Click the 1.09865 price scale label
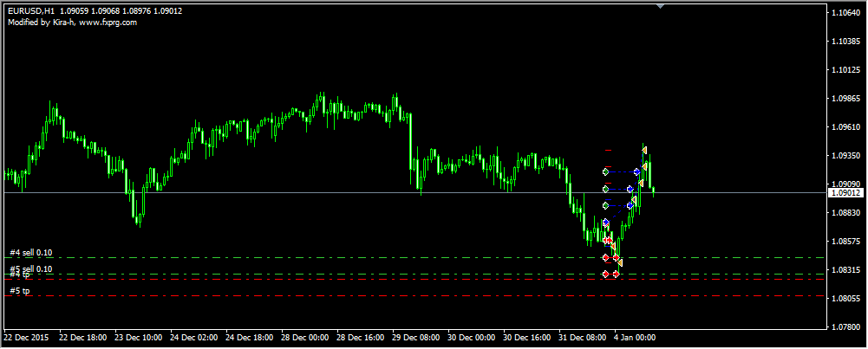The height and width of the screenshot is (349, 868). (x=845, y=99)
